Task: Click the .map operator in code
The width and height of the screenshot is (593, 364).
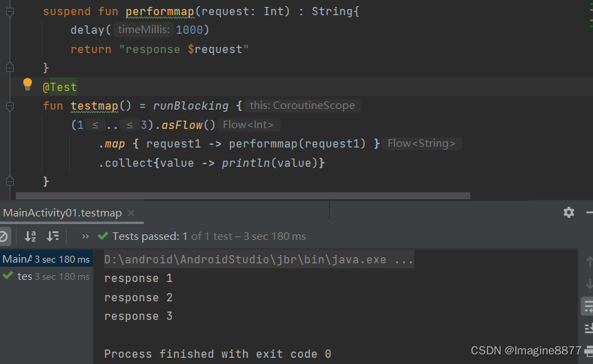Action: point(112,144)
